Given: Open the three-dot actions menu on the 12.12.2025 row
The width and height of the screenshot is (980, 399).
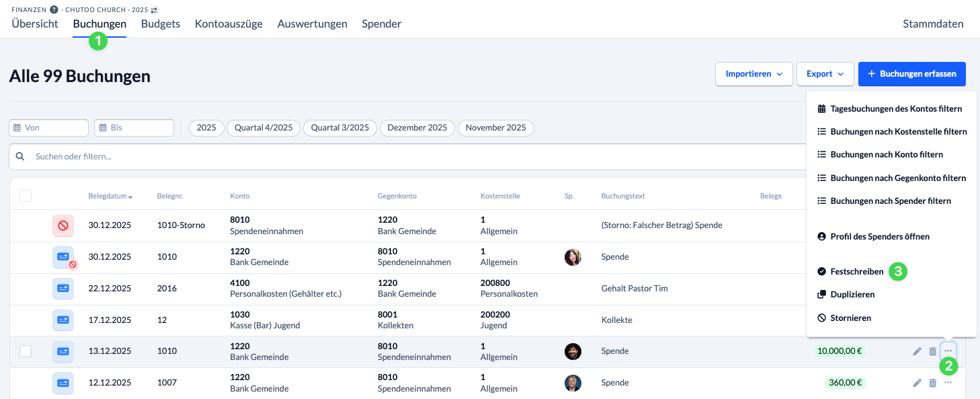Looking at the screenshot, I should pyautogui.click(x=948, y=382).
